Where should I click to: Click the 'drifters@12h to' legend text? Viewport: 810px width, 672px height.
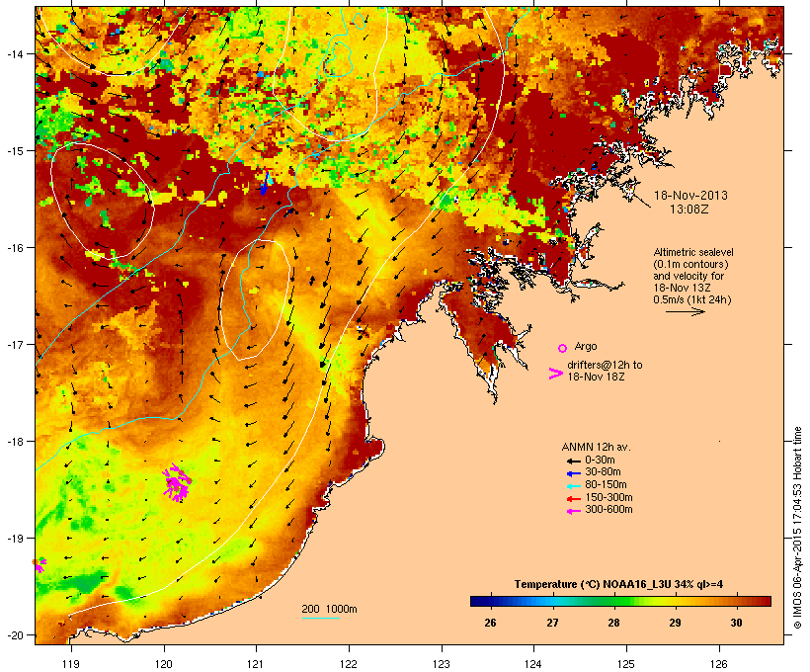tap(605, 365)
